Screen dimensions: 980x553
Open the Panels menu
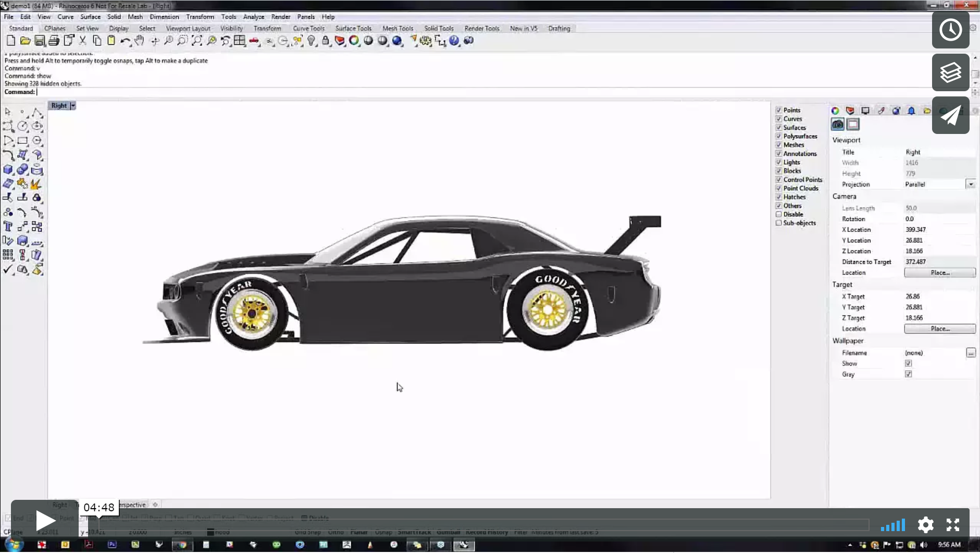[306, 17]
